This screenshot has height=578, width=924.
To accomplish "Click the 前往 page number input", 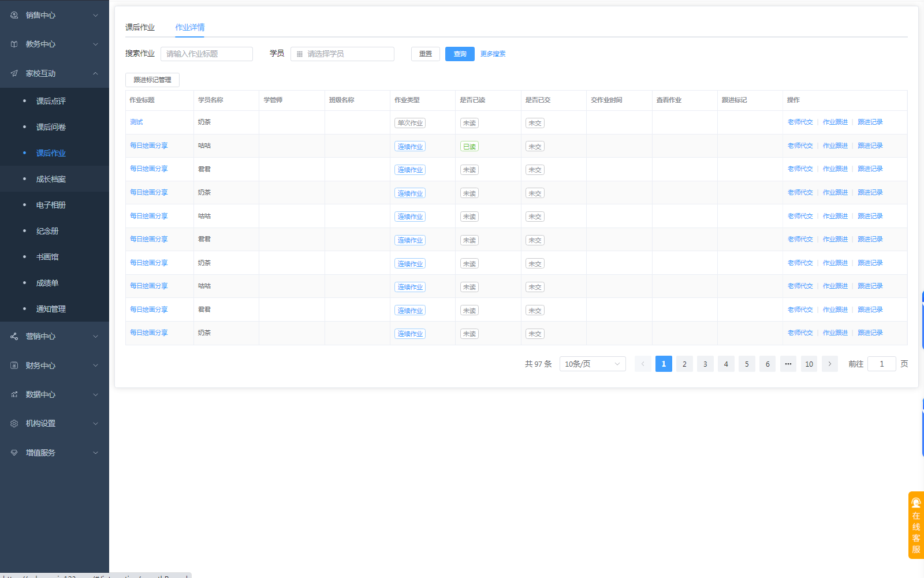I will pos(882,364).
